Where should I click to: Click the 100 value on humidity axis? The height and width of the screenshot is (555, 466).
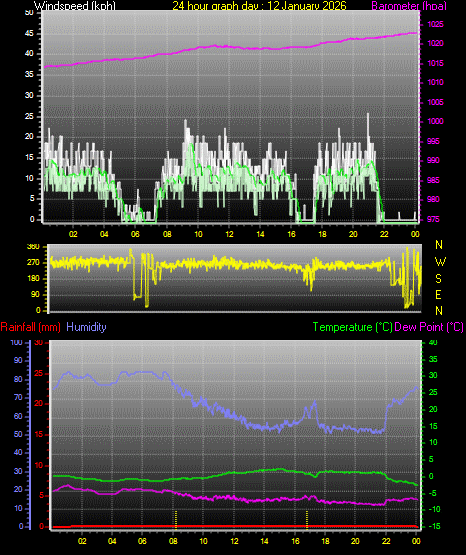point(16,343)
